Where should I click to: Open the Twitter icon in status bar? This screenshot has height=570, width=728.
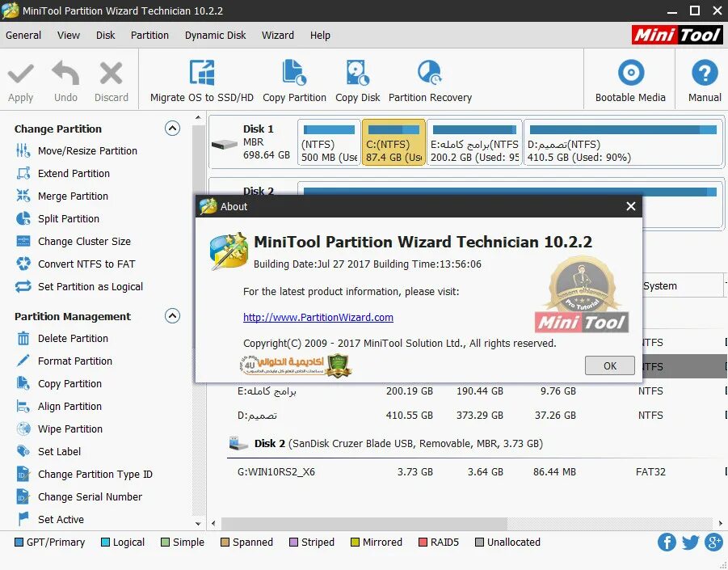pyautogui.click(x=690, y=543)
